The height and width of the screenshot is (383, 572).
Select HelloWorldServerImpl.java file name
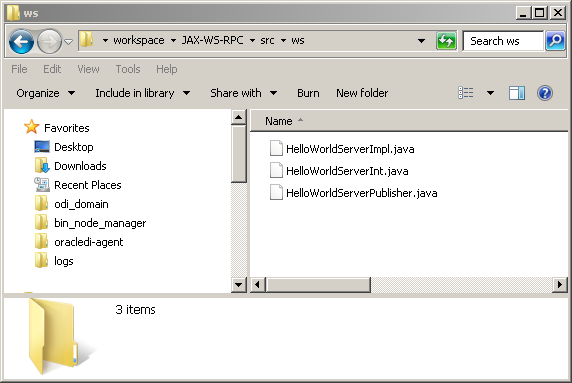350,149
